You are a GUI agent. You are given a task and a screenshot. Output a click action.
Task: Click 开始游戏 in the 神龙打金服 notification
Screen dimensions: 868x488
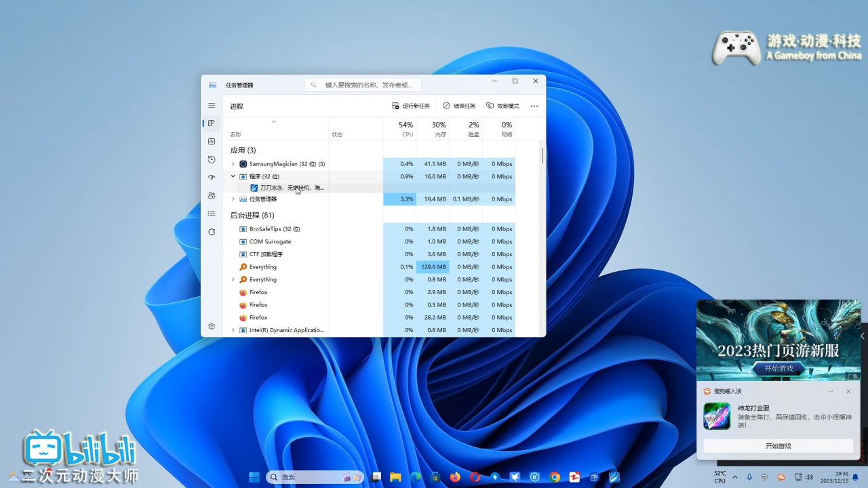point(778,445)
